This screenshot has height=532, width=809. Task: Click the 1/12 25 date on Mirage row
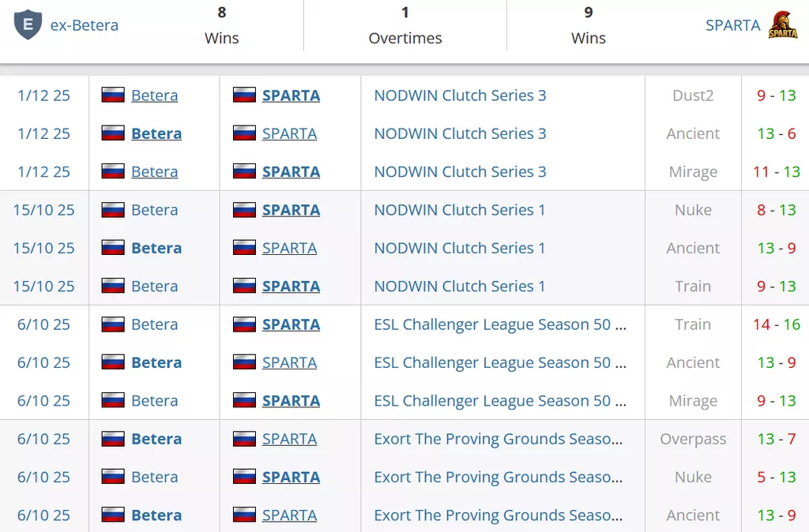(43, 171)
